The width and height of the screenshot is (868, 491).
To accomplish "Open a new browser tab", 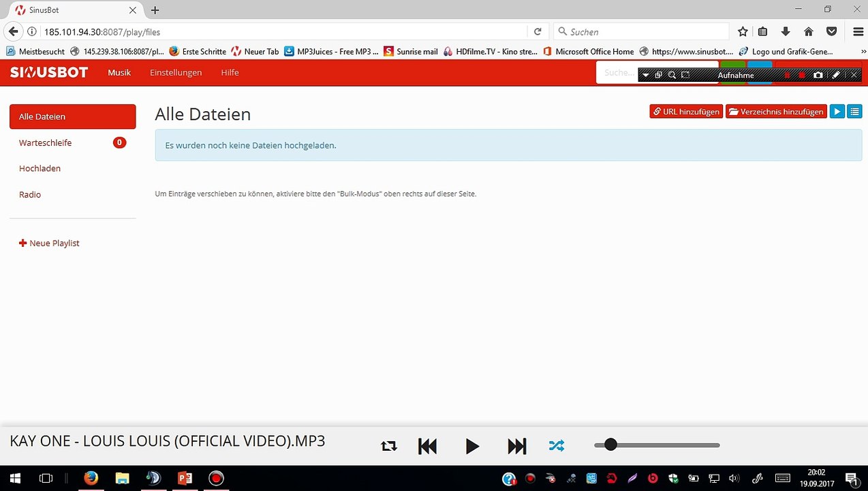I will 155,10.
